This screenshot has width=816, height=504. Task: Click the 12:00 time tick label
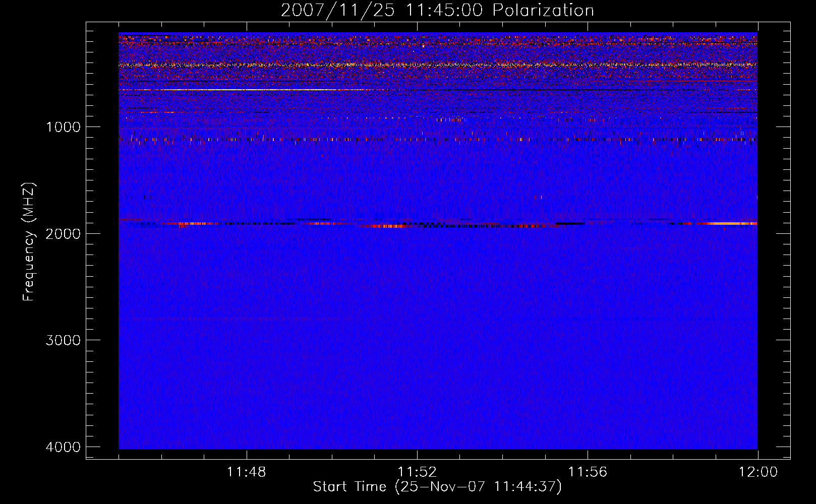point(758,472)
